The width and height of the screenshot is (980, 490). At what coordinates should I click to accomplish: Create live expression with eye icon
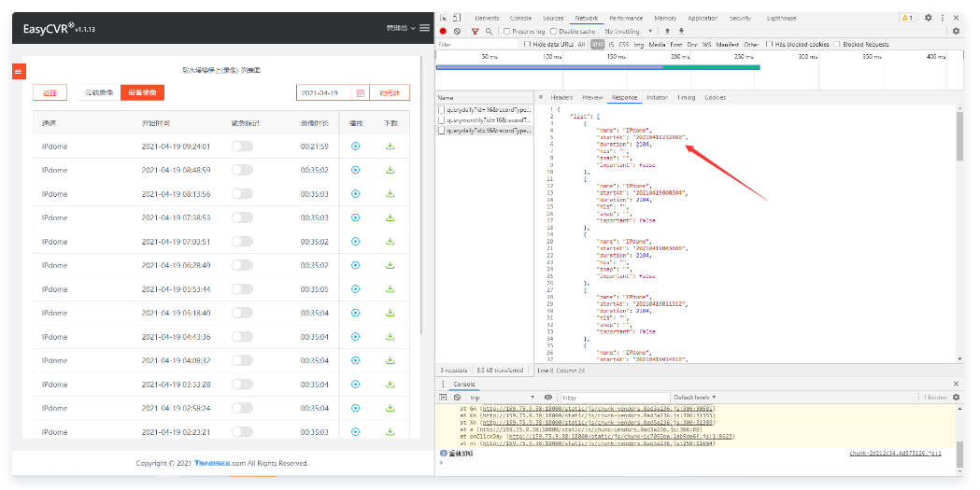548,397
